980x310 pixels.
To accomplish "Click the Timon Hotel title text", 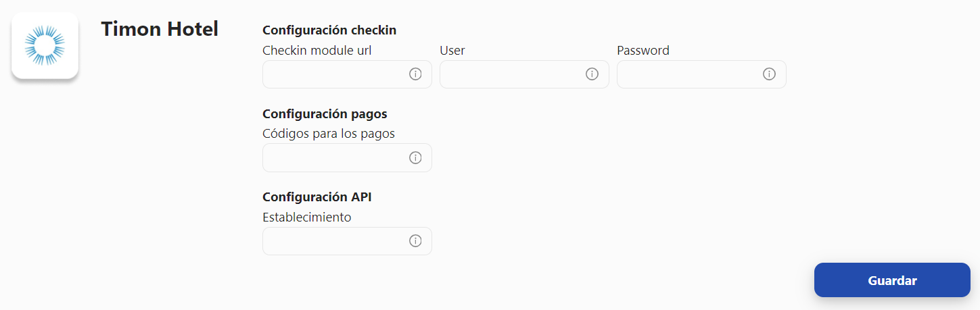I will pyautogui.click(x=160, y=29).
